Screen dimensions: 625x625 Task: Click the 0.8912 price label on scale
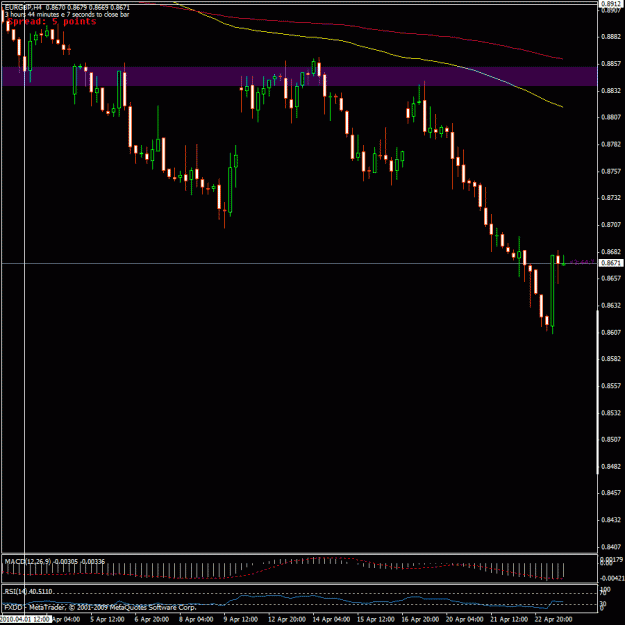[612, 4]
